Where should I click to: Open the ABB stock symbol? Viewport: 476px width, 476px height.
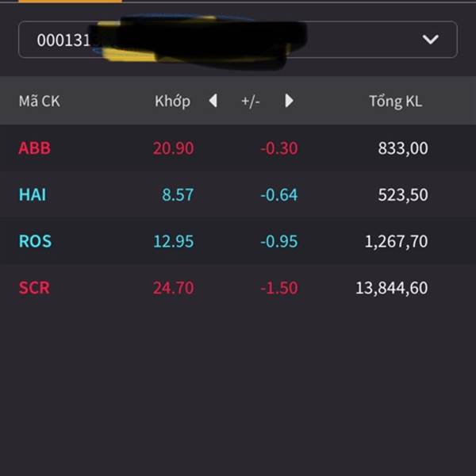[35, 148]
